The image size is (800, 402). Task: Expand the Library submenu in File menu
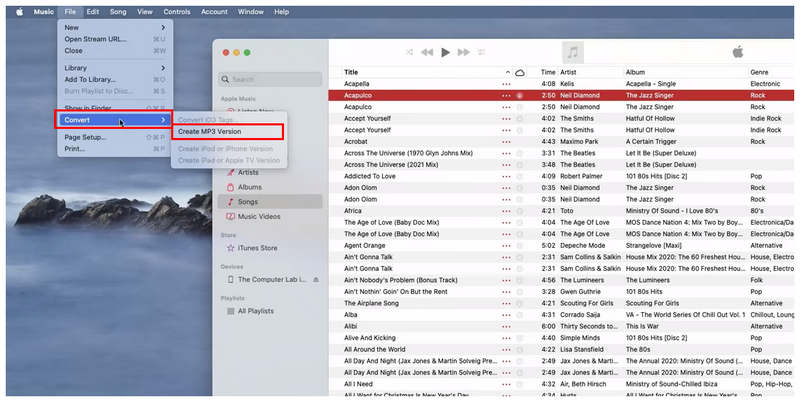pos(115,68)
